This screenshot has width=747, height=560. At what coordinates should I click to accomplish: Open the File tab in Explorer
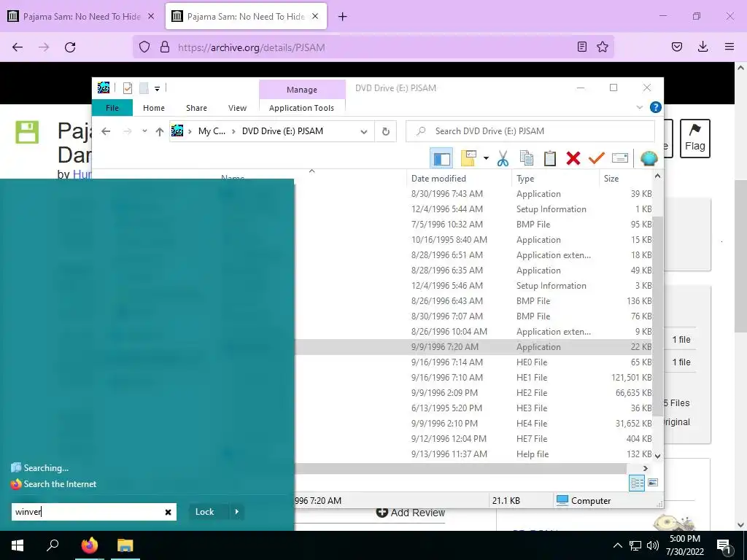point(112,108)
